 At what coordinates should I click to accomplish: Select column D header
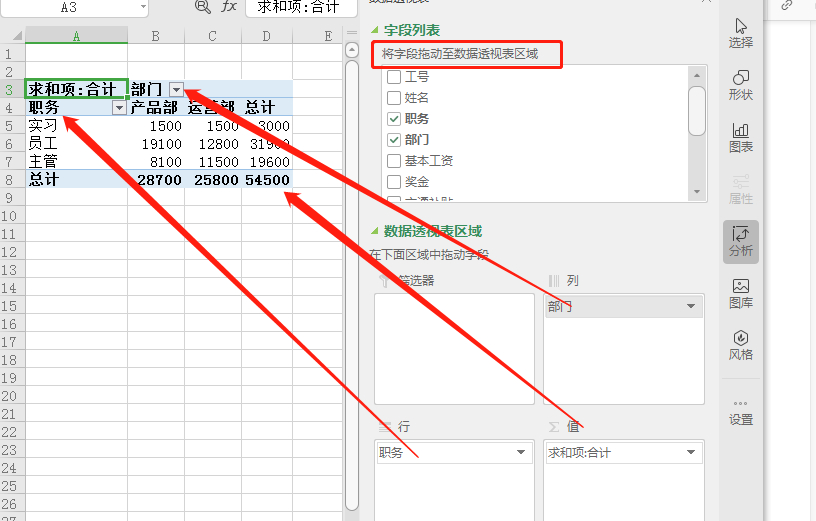coord(266,36)
